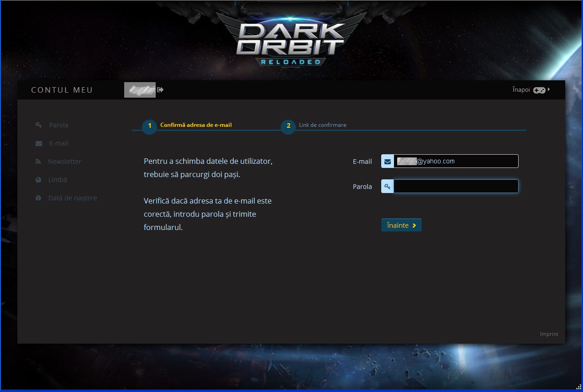This screenshot has height=392, width=583.
Task: Click the key icon in the Parola field
Action: coord(388,186)
